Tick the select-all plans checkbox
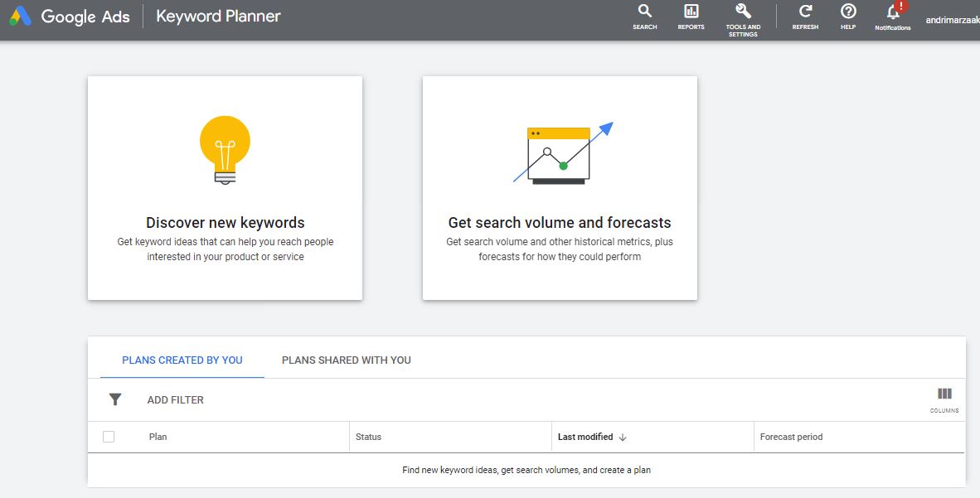 [x=109, y=437]
